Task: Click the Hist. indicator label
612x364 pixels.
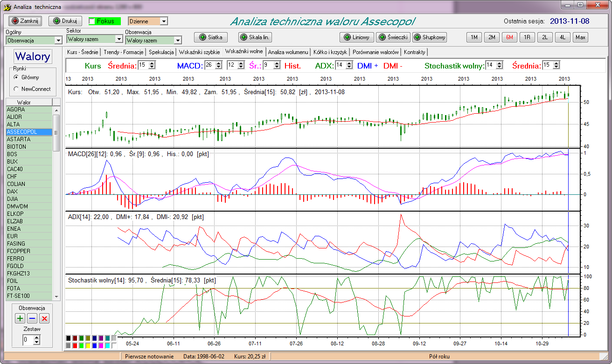Action: click(292, 66)
